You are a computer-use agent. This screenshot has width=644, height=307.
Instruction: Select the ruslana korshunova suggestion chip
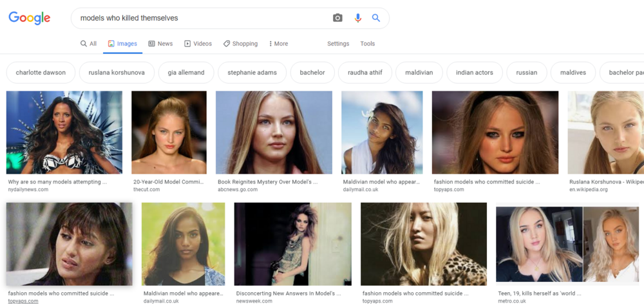(x=117, y=73)
